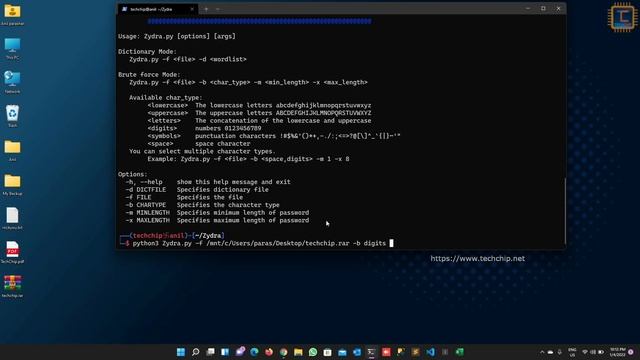Open the clock and date flyout
Screen dimensions: 640x360
[617, 352]
